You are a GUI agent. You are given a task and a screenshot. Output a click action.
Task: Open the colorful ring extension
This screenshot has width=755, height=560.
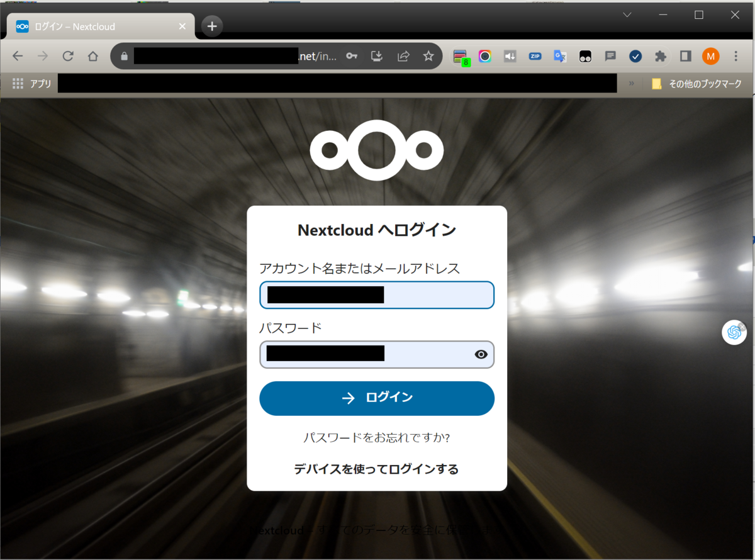(x=484, y=56)
